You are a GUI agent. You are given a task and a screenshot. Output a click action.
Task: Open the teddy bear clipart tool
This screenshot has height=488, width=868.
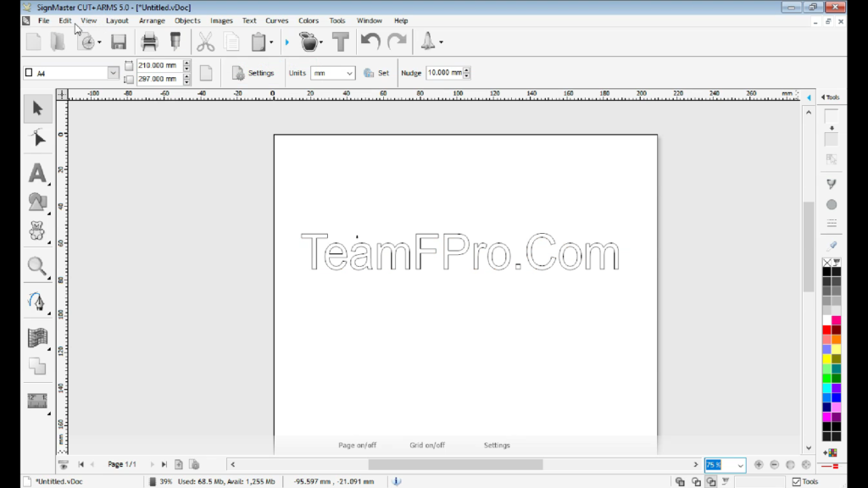tap(37, 231)
